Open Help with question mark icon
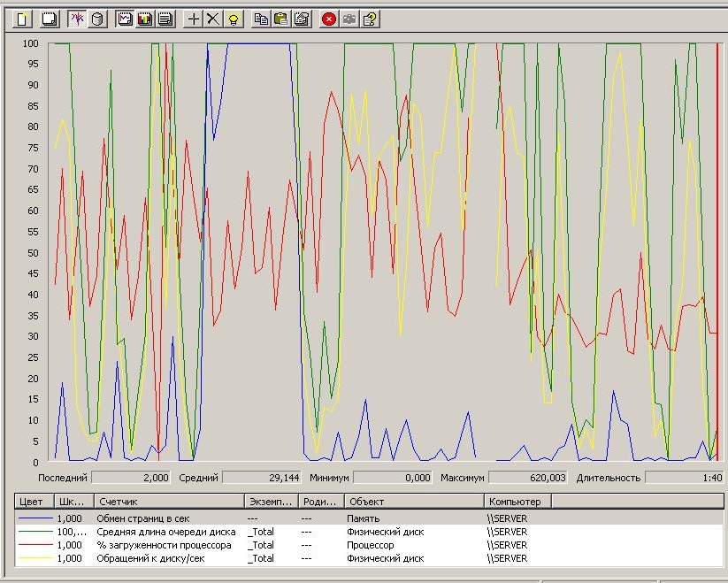 coord(370,18)
